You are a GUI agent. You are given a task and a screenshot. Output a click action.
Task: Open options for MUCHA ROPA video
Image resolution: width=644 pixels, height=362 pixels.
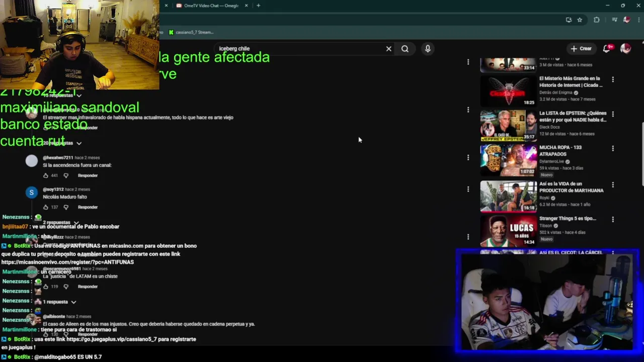[x=613, y=148]
